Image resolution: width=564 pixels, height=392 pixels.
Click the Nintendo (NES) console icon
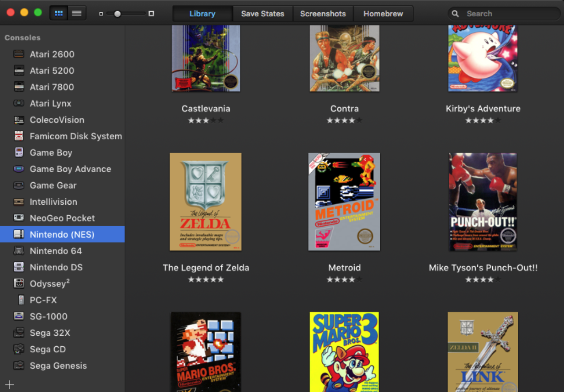tap(19, 235)
